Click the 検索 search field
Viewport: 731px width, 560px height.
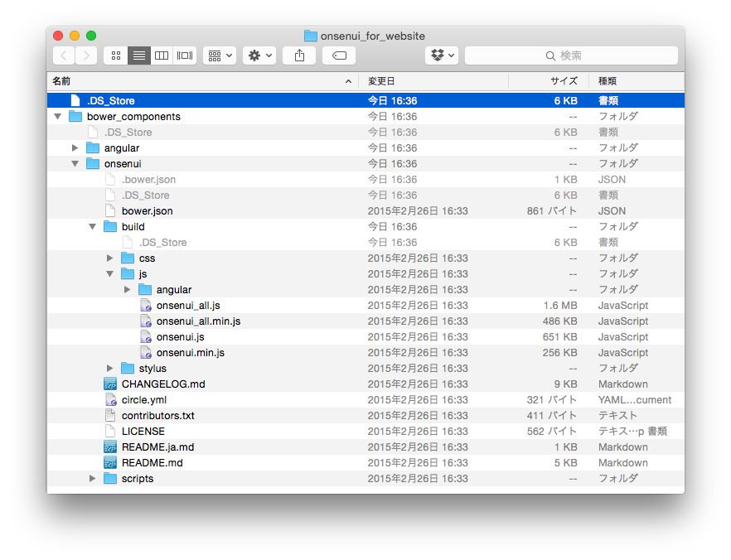[x=571, y=56]
